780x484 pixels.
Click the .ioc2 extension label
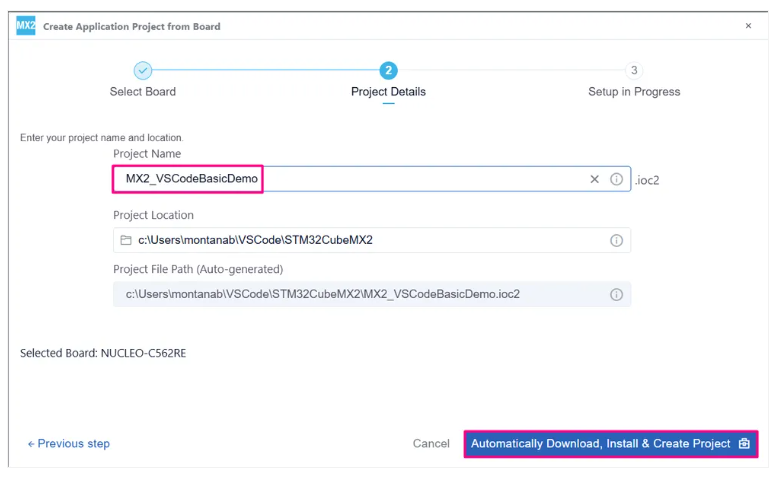[647, 180]
